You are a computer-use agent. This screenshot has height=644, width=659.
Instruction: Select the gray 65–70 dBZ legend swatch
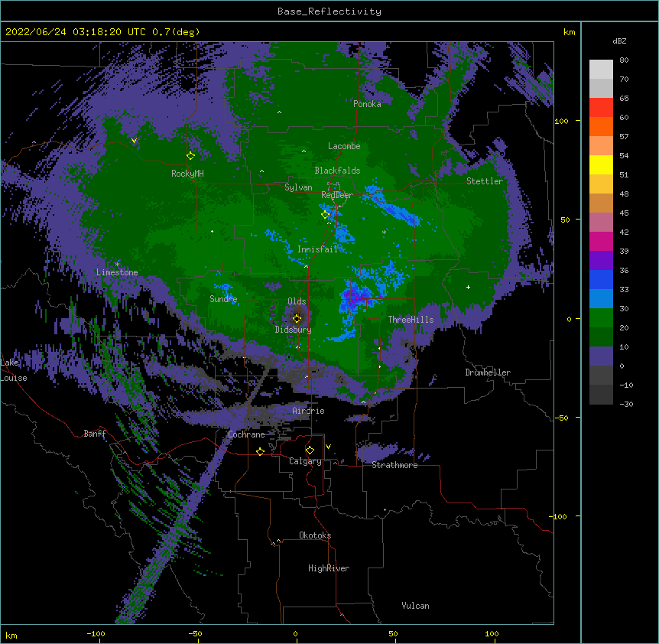601,88
